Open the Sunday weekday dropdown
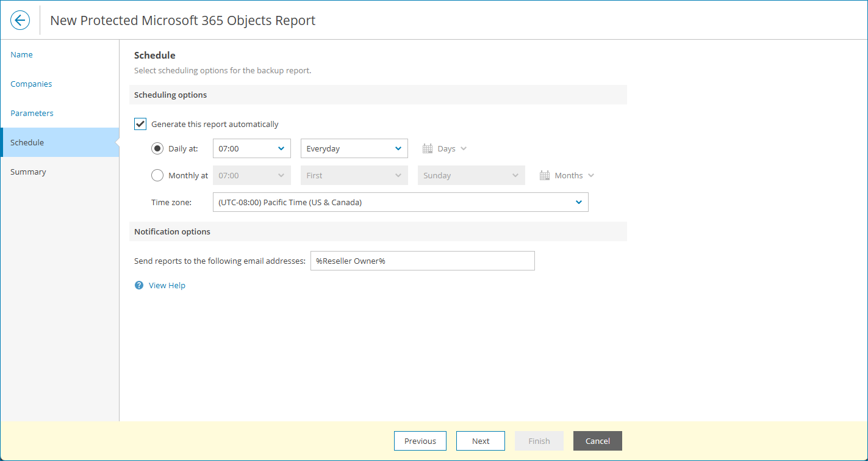Viewport: 868px width, 461px height. click(471, 175)
